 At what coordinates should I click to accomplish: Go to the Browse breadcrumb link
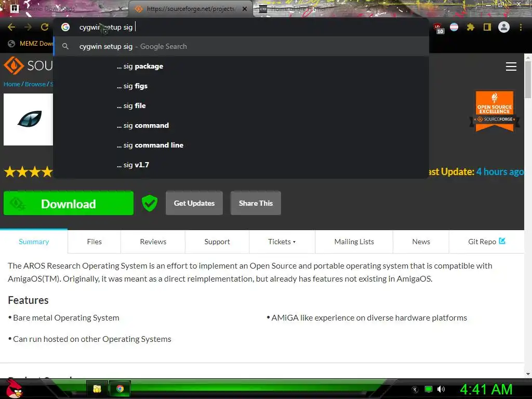tap(35, 84)
